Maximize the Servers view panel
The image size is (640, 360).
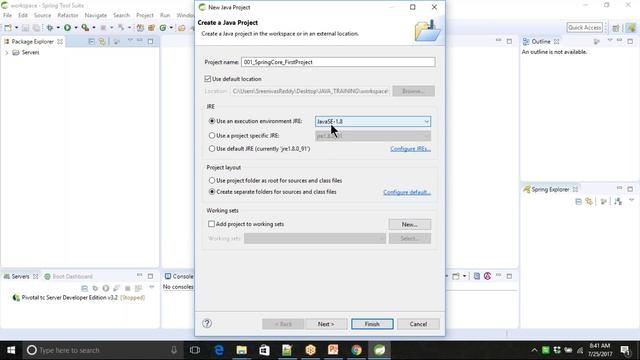tap(151, 276)
